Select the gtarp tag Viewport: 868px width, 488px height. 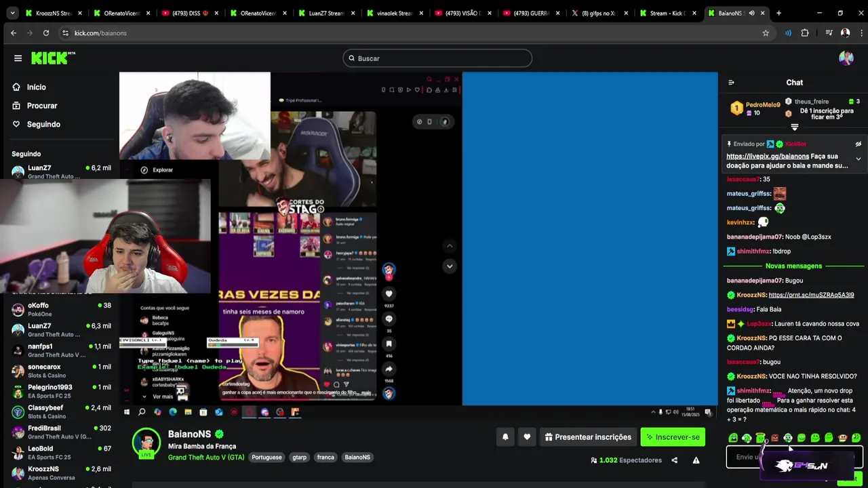[299, 457]
